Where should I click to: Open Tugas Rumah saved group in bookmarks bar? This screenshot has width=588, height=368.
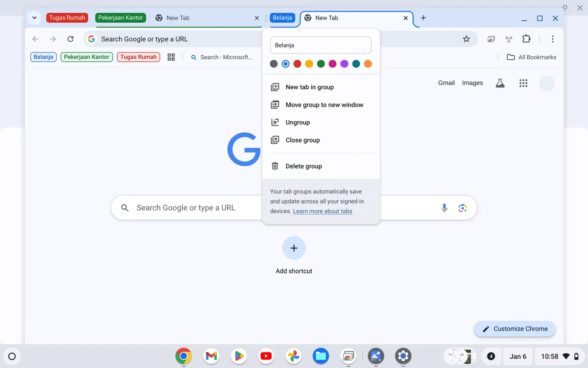139,57
